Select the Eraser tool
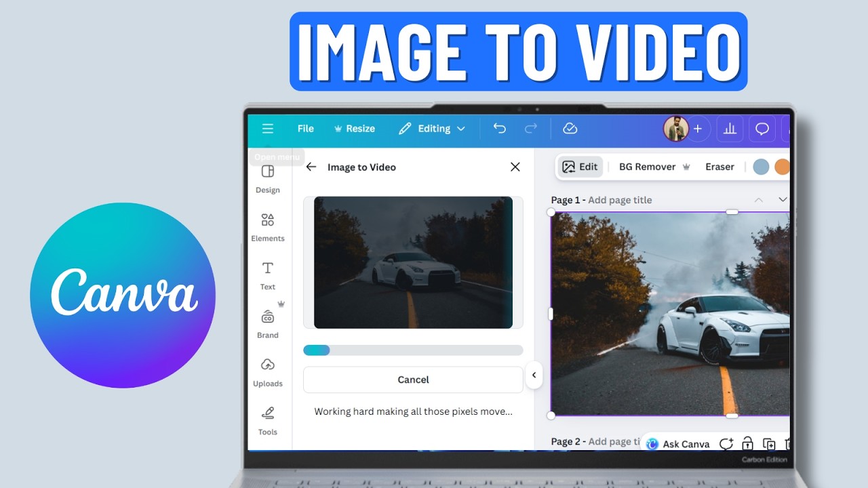Image resolution: width=868 pixels, height=488 pixels. point(719,167)
